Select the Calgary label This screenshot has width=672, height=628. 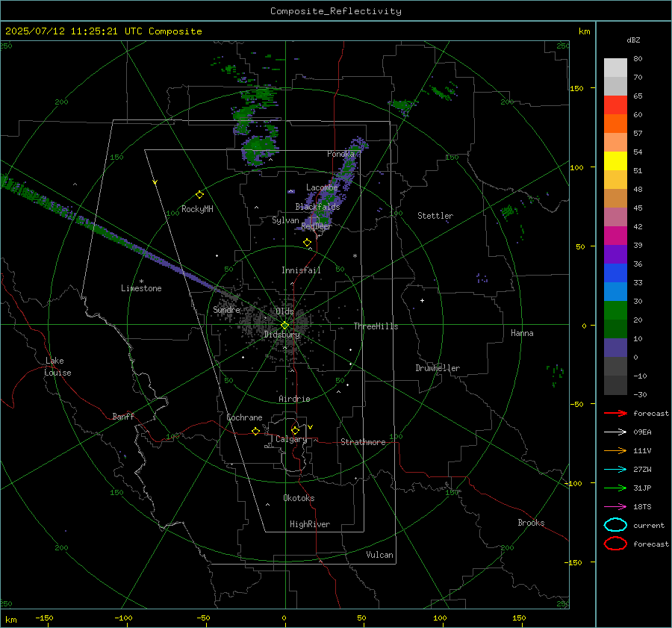(x=291, y=439)
